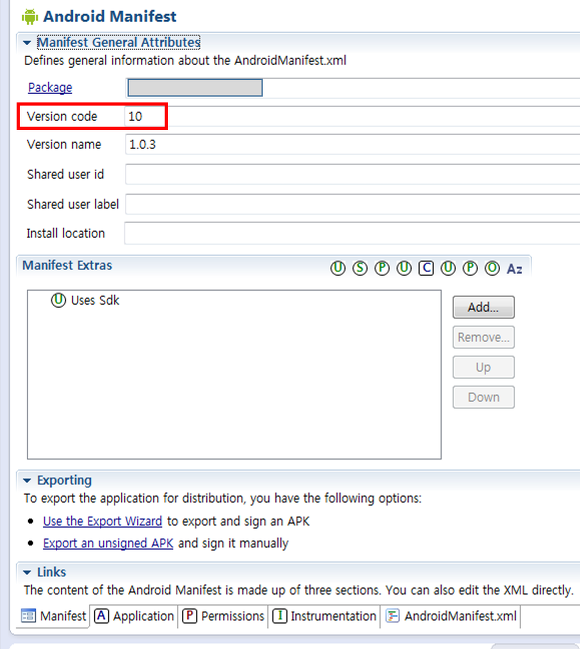Click the Version code field showing 10
The height and width of the screenshot is (649, 580).
point(353,116)
